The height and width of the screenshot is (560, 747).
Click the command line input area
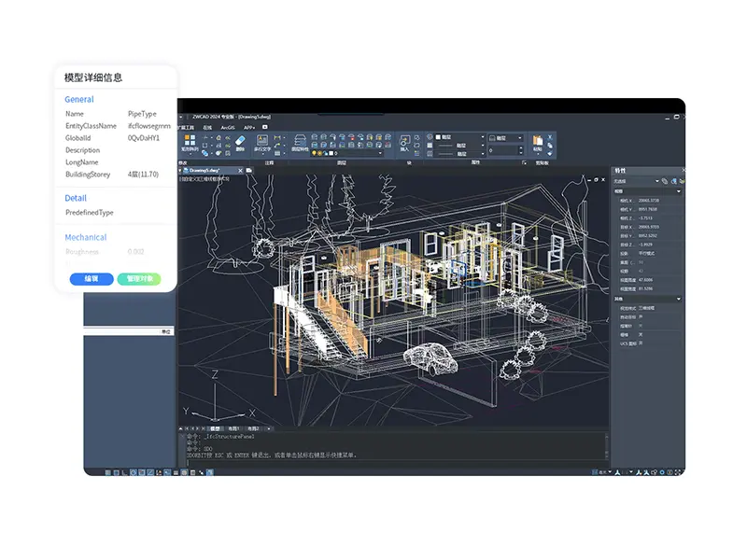click(395, 462)
